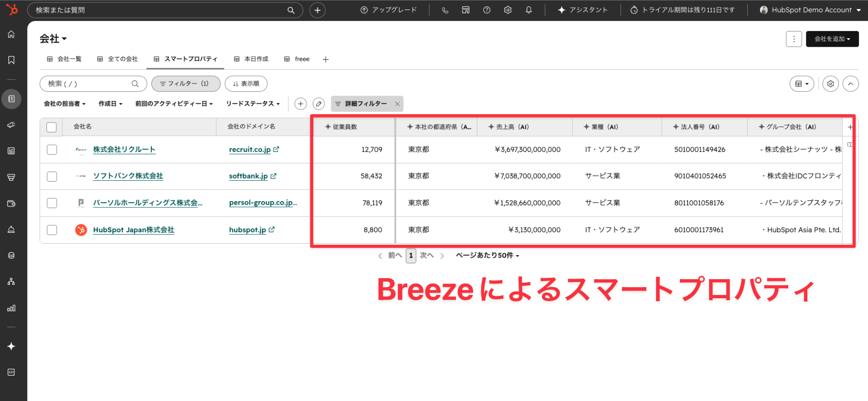
Task: Open HubSpot Demo Account menu
Action: tap(810, 10)
